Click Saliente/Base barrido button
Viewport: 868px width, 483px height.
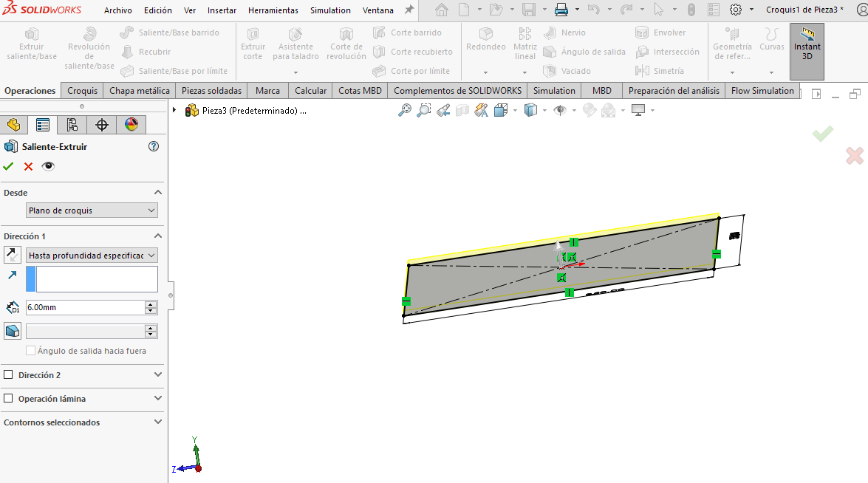170,32
